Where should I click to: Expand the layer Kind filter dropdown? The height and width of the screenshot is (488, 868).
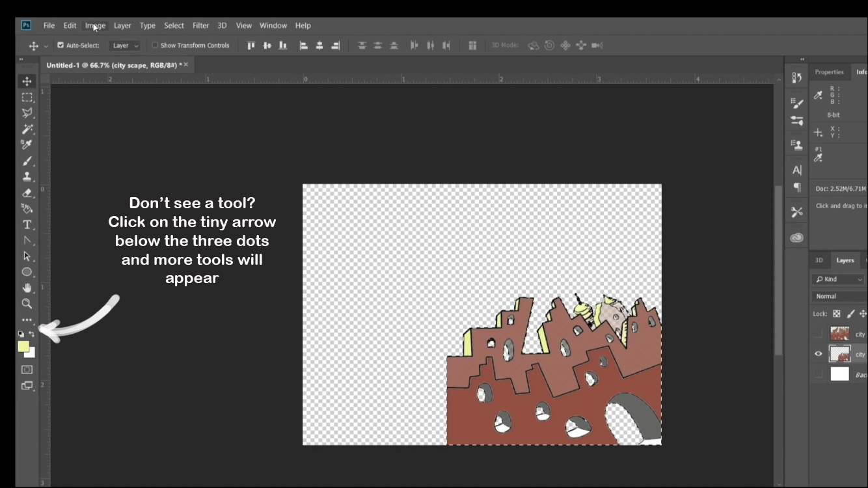(838, 279)
